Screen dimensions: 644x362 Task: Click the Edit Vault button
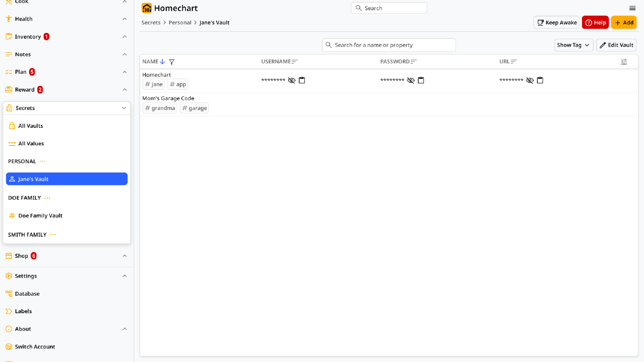point(616,45)
